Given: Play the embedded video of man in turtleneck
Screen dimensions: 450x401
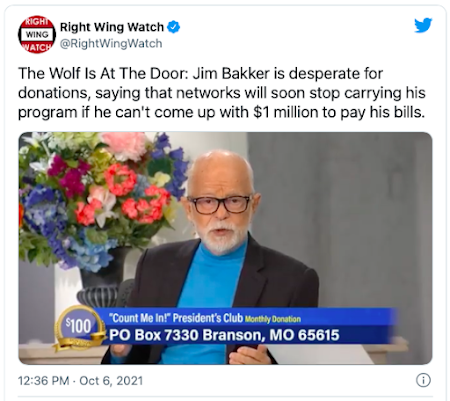Looking at the screenshot, I should click(225, 248).
